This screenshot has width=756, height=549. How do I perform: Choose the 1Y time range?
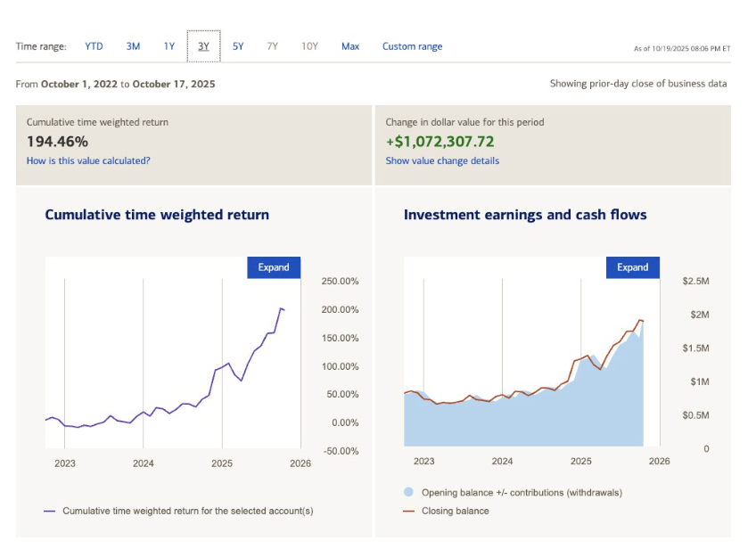pos(168,46)
